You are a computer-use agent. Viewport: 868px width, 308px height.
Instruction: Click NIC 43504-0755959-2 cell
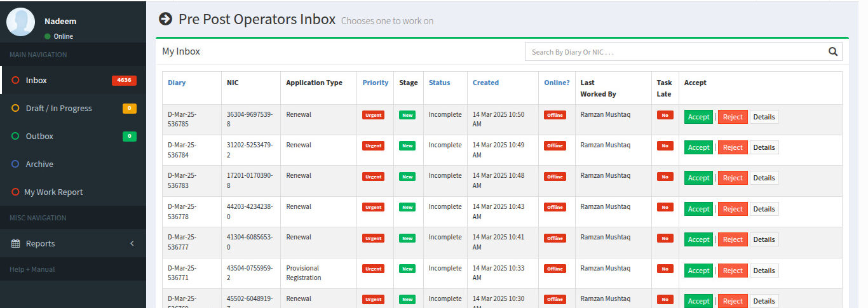click(x=250, y=273)
